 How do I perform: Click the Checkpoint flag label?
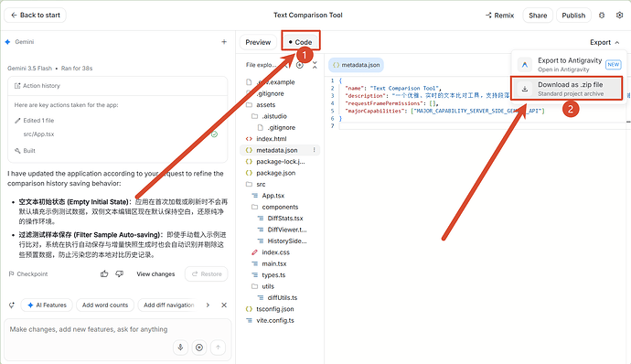(x=28, y=273)
